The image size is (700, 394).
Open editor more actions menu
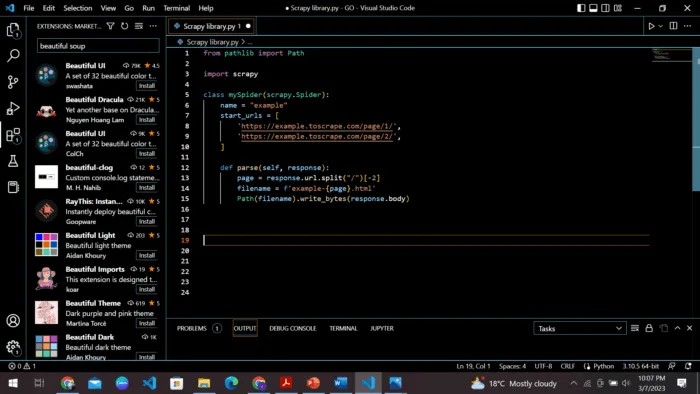tap(688, 26)
